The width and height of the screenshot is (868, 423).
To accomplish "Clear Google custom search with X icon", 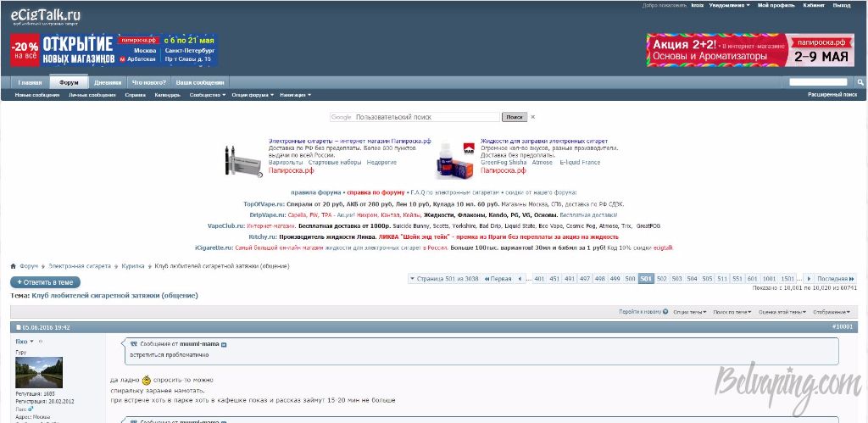I will pyautogui.click(x=533, y=117).
